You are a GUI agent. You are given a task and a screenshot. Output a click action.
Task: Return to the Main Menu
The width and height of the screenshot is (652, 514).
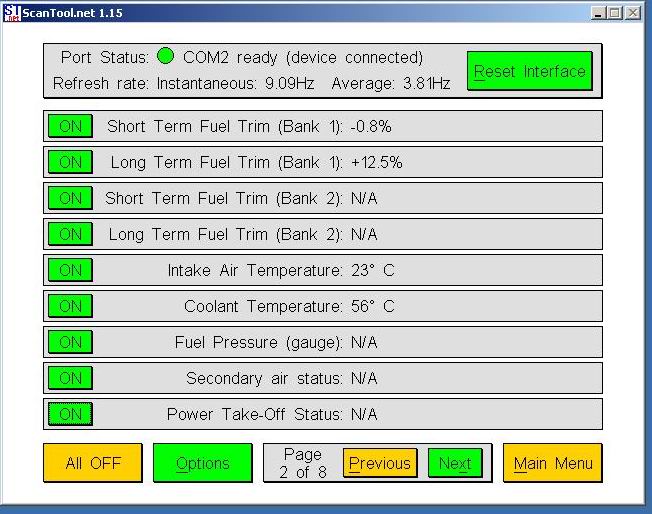[552, 463]
